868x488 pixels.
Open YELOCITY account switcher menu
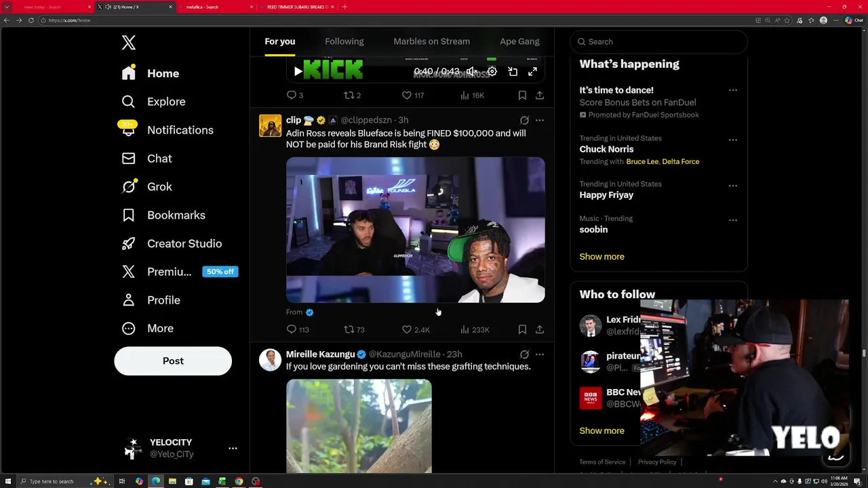click(x=180, y=448)
